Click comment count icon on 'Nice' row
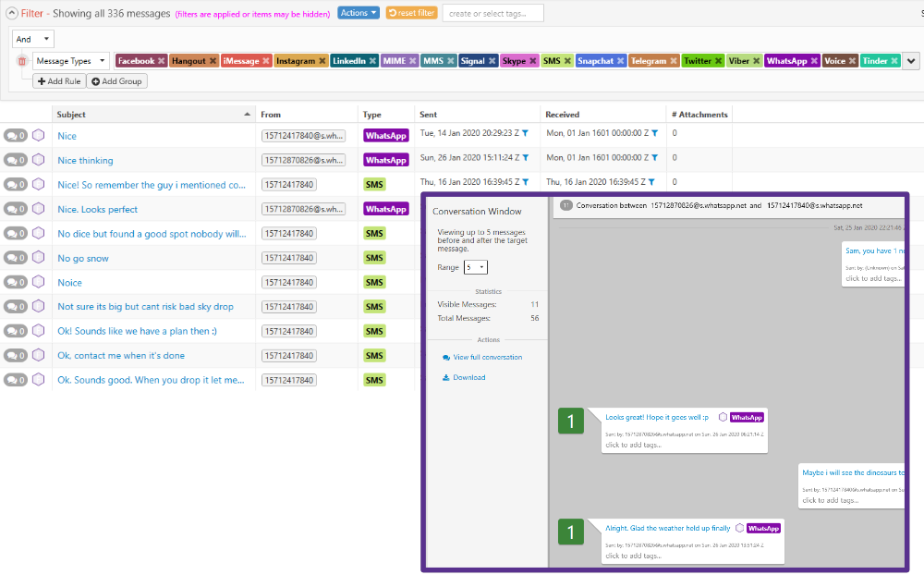This screenshot has height=587, width=924. click(x=16, y=136)
